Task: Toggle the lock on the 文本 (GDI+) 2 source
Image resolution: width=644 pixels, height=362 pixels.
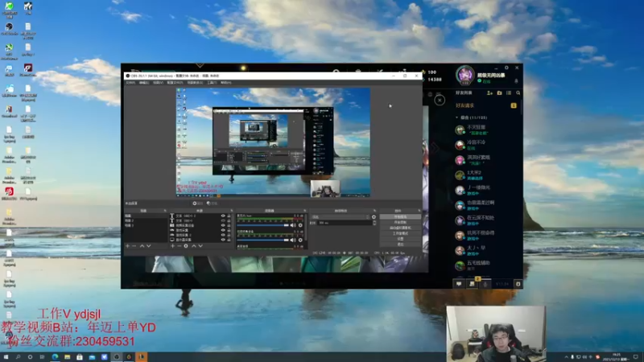Action: click(x=229, y=216)
